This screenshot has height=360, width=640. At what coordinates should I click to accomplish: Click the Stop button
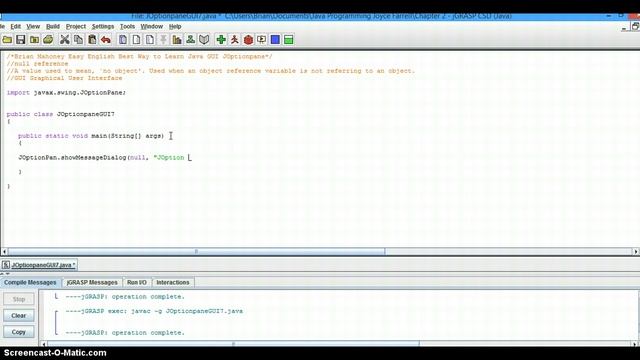[19, 299]
